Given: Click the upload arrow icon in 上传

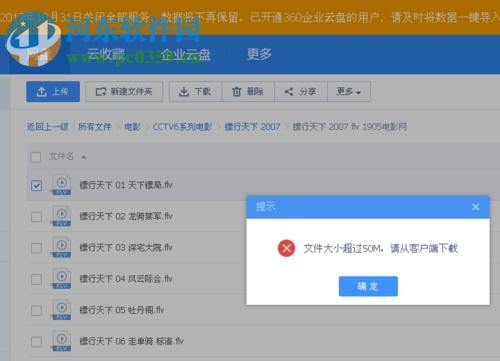Looking at the screenshot, I should pyautogui.click(x=41, y=92).
